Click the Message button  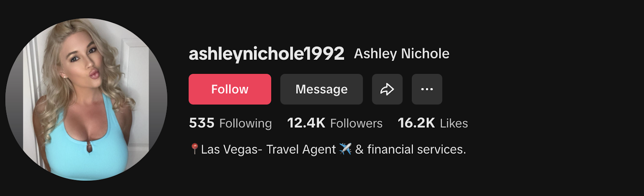coord(322,89)
